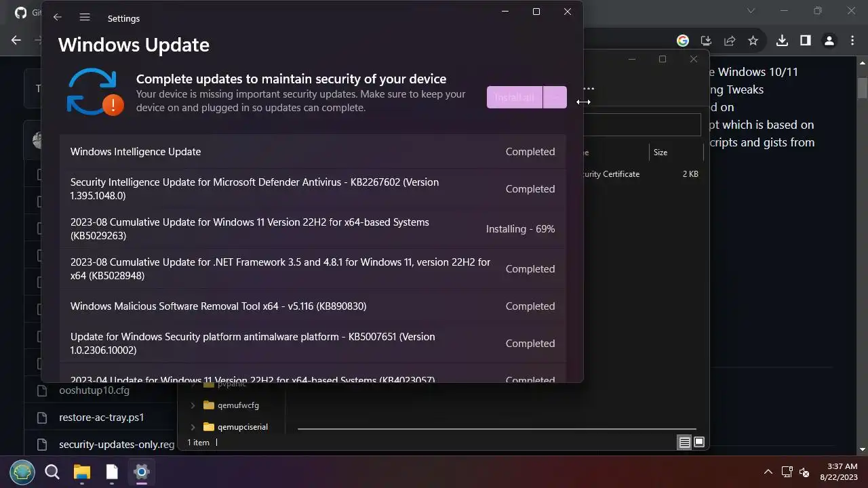The image size is (868, 488).
Task: Select the Malicious Software Removal Tool entry
Action: [313, 306]
